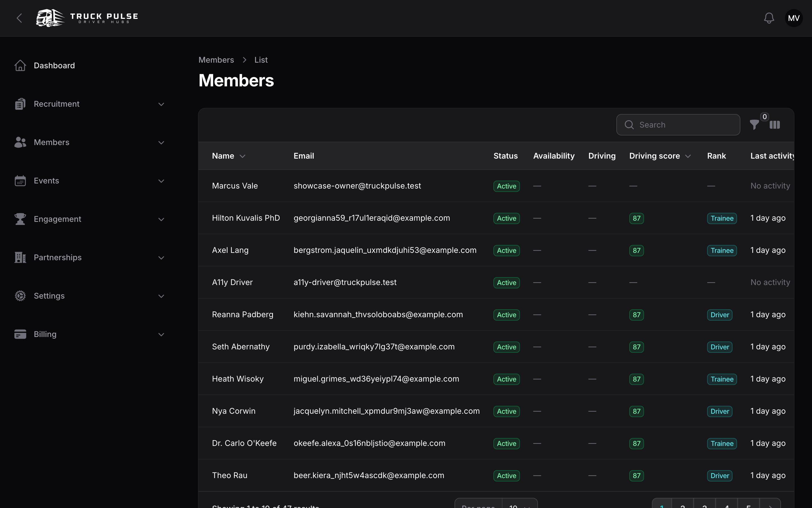
Task: Click the Axel Lang name cell
Action: [x=230, y=250]
